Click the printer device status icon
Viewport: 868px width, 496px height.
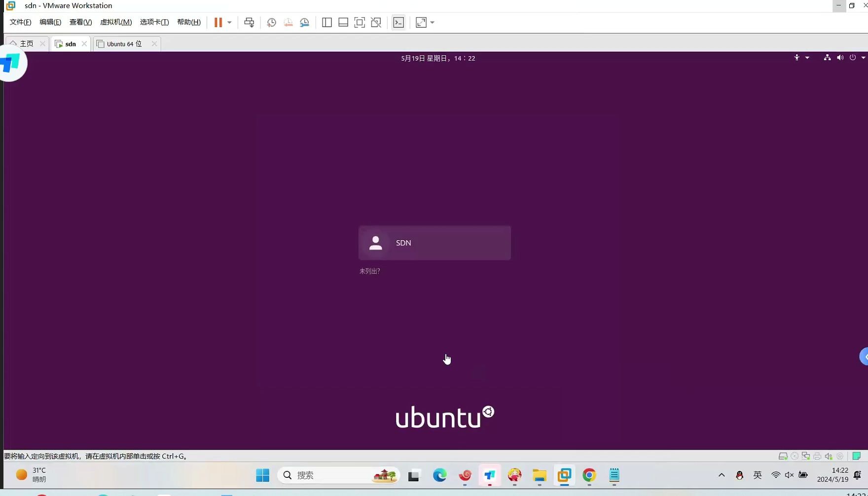(817, 456)
